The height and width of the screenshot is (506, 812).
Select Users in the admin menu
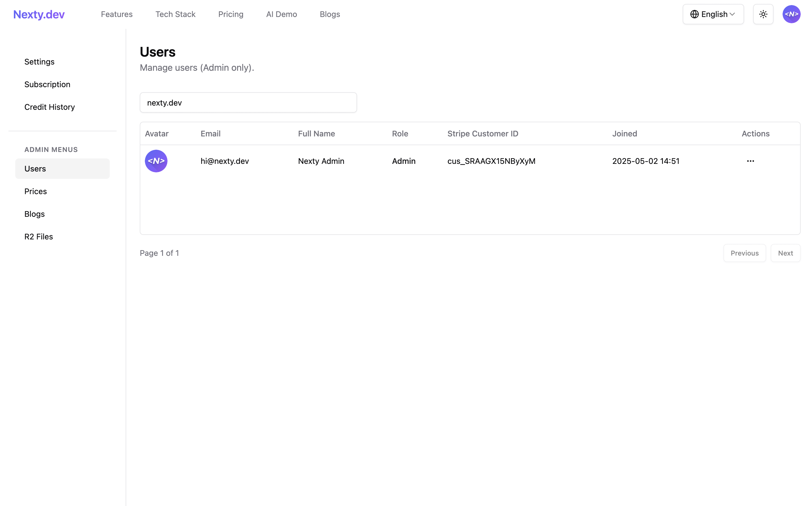[35, 169]
